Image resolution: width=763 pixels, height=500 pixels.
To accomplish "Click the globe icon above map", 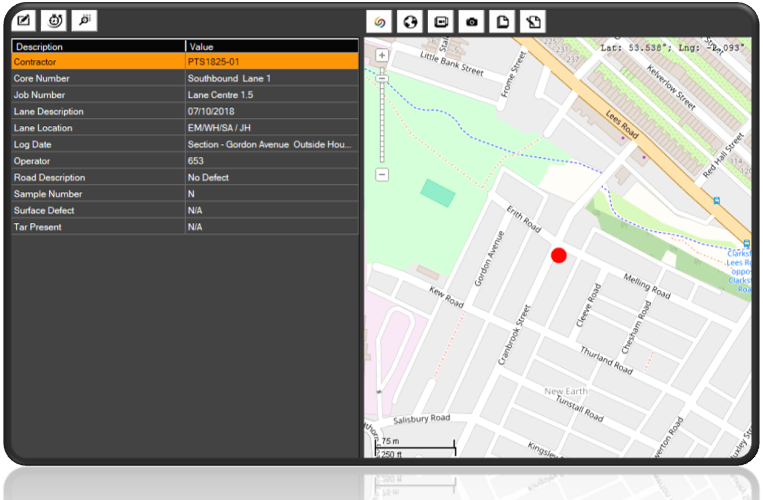I will click(409, 21).
